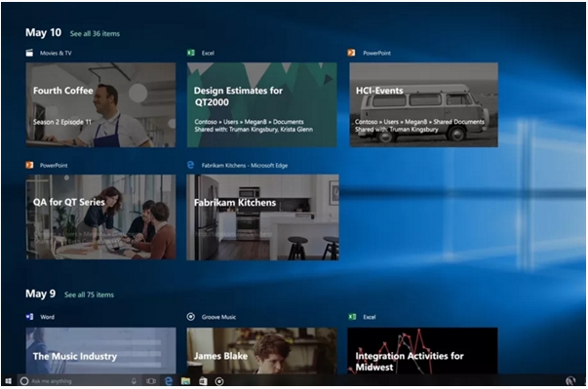The height and width of the screenshot is (389, 588).
Task: Click the Cortana circle icon
Action: [x=24, y=381]
